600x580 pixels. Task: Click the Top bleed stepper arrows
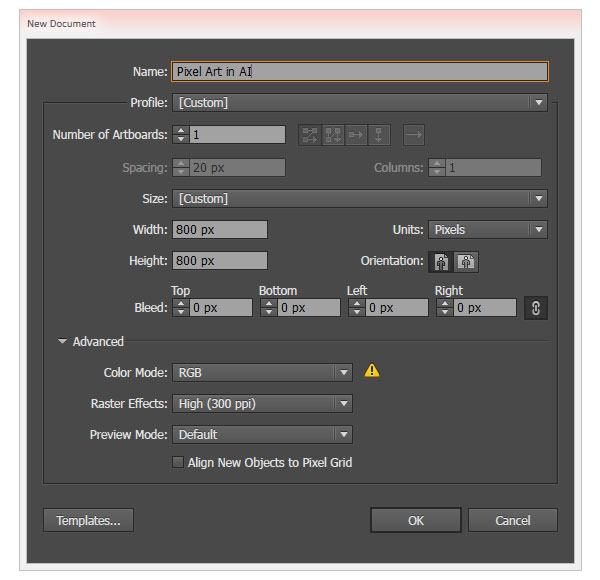click(181, 308)
